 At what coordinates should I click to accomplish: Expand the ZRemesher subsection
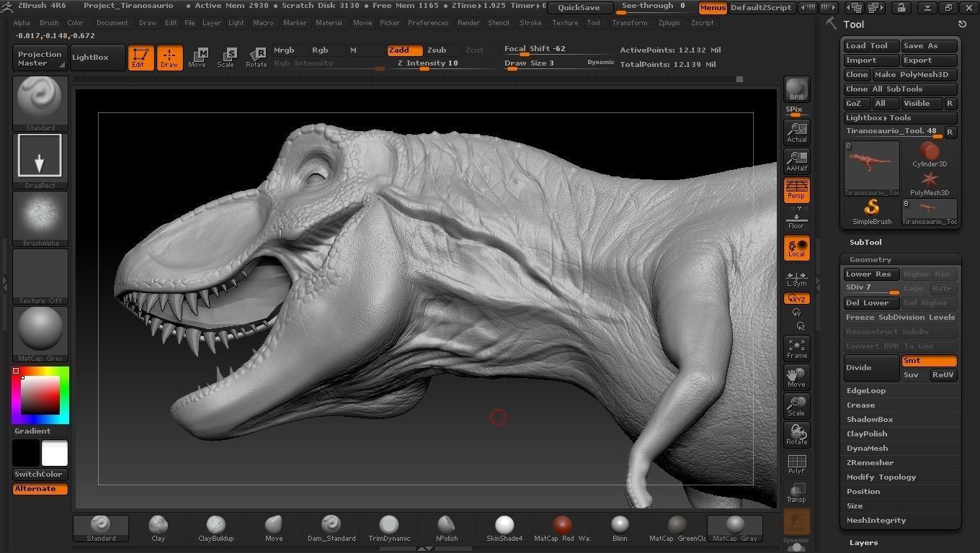[870, 463]
